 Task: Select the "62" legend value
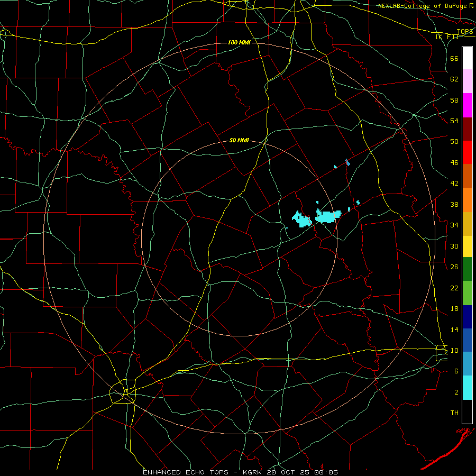click(x=454, y=79)
